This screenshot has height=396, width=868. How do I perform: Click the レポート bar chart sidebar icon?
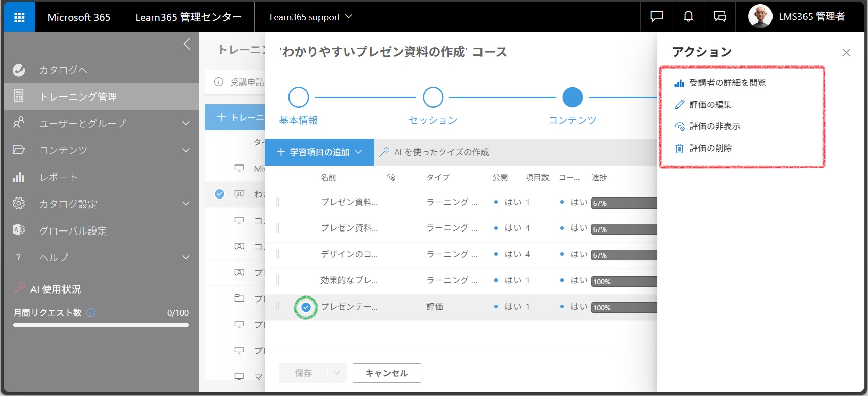(x=19, y=177)
